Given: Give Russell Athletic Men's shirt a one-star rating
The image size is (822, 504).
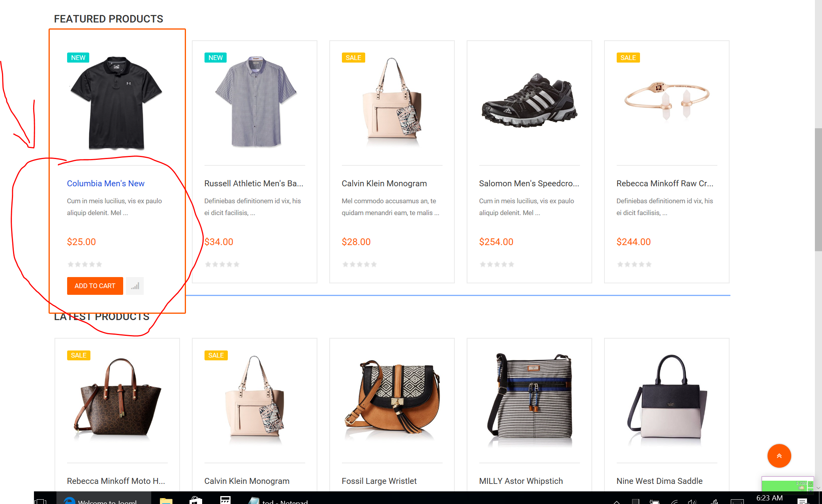Looking at the screenshot, I should (x=208, y=264).
